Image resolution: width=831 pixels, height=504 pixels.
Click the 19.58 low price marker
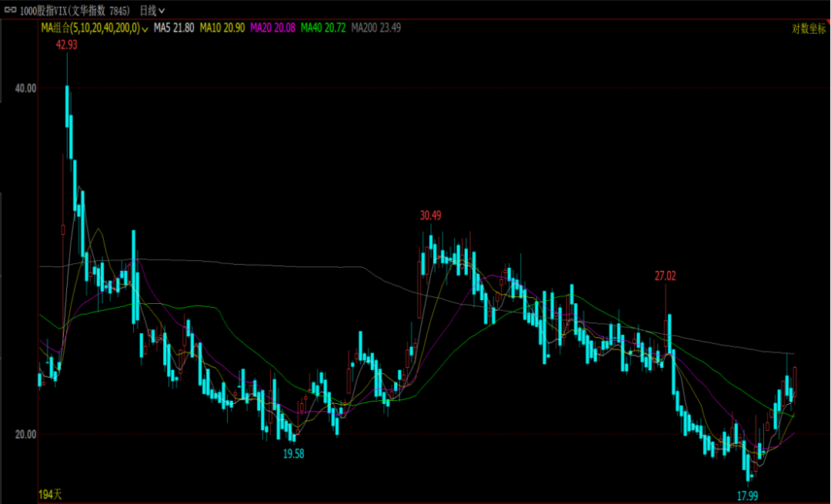coord(293,454)
